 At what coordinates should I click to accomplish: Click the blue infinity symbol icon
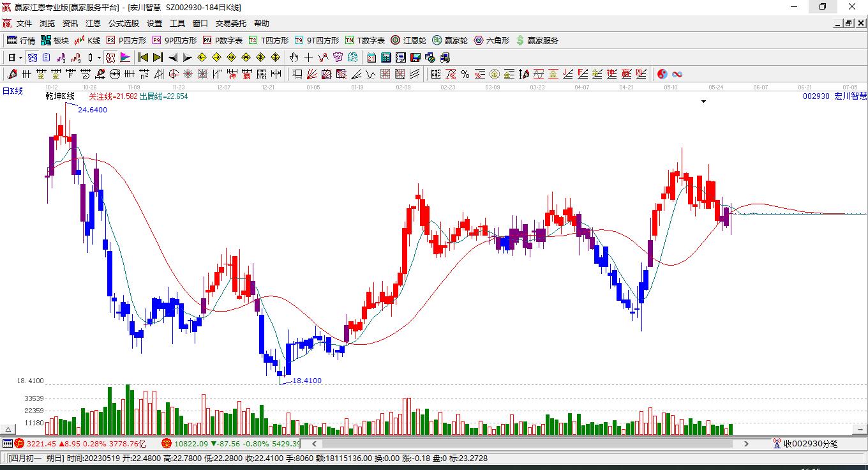point(677,75)
